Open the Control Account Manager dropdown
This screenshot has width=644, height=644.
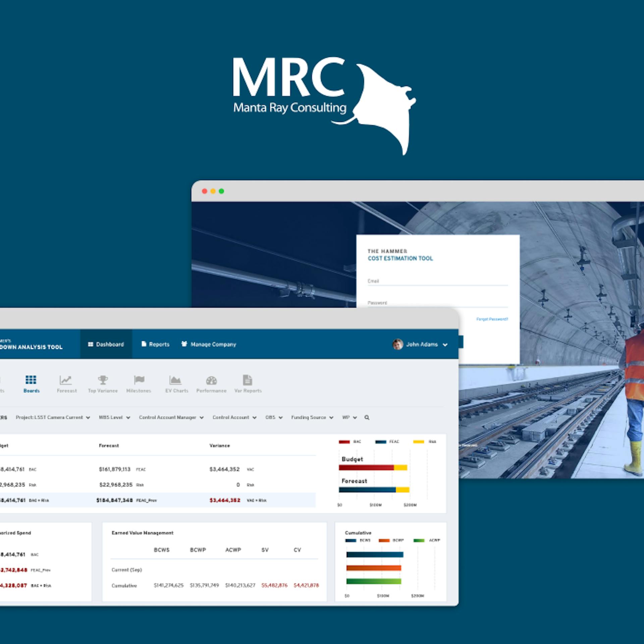tap(171, 418)
